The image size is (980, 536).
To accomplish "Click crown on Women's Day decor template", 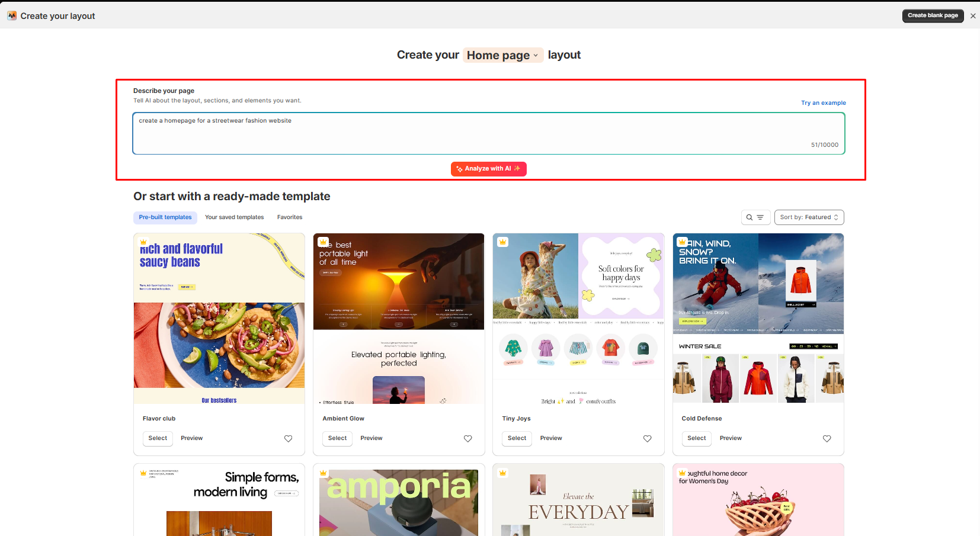I will click(x=683, y=473).
